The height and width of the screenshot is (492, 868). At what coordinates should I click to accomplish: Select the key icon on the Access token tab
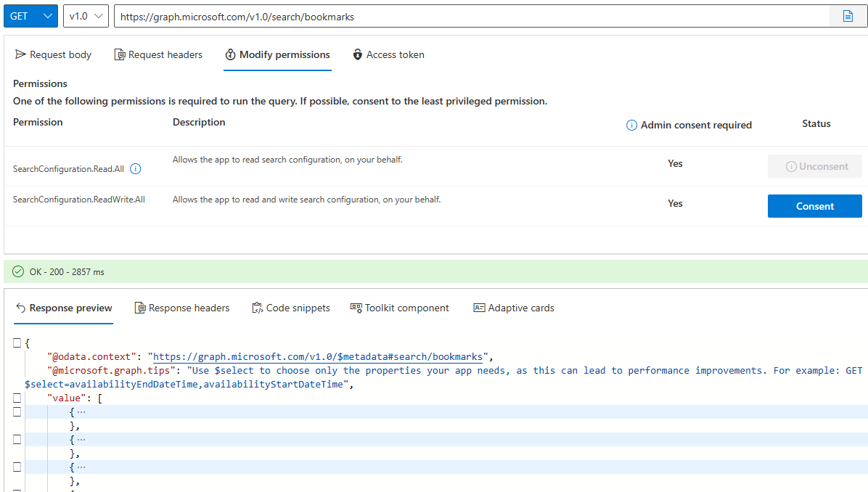(x=357, y=54)
